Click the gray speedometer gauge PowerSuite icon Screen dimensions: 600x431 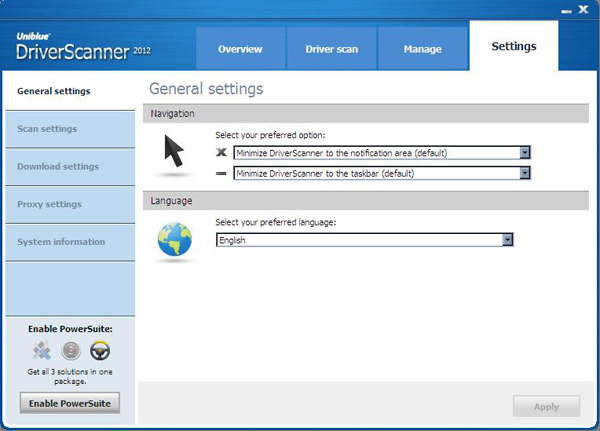[70, 350]
